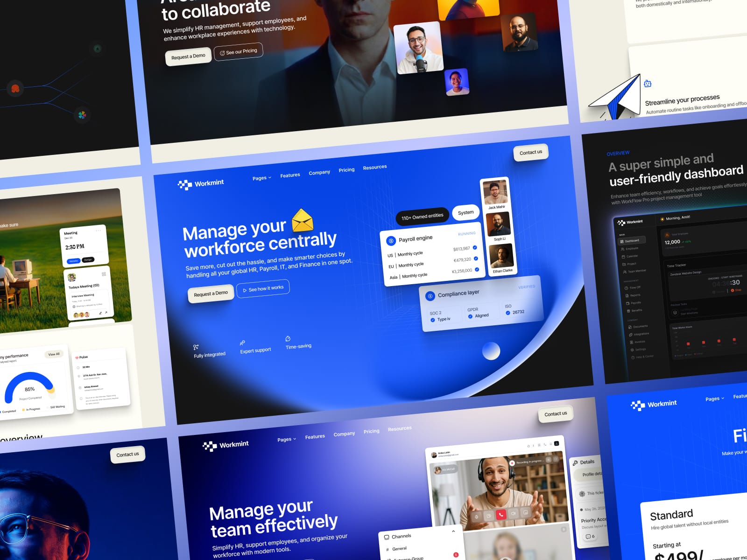Open Pages dropdown beside the Standard plan

714,399
